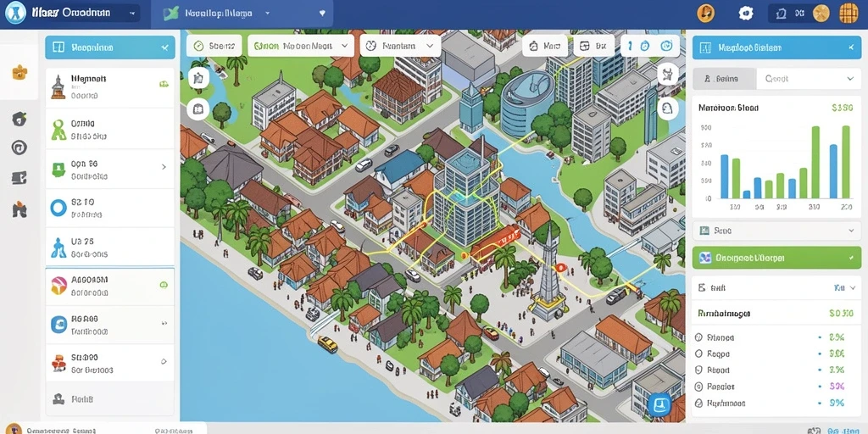Click the orange grid avatar at top right
Image resolution: width=868 pixels, height=434 pixels.
point(848,14)
